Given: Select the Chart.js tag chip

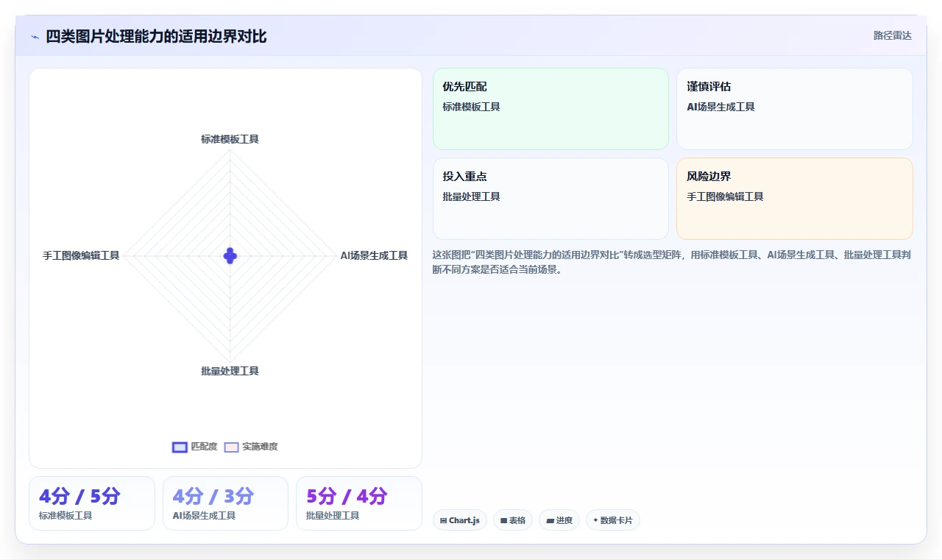Looking at the screenshot, I should 460,520.
